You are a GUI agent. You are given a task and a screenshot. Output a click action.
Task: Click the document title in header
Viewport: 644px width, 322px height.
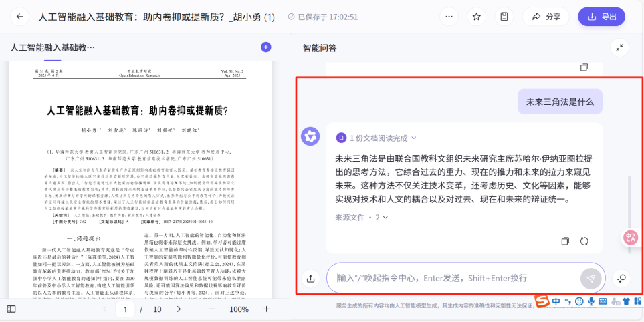click(x=156, y=17)
